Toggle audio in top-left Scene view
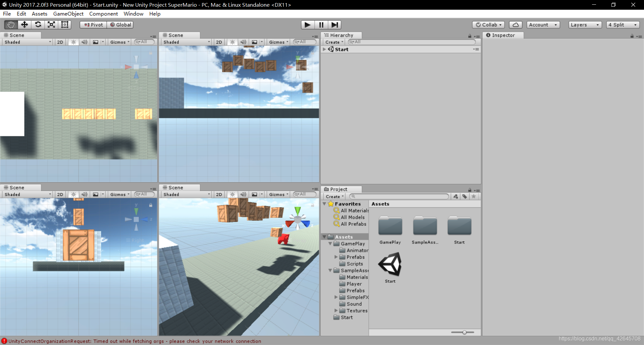Image resolution: width=644 pixels, height=345 pixels. click(x=84, y=42)
